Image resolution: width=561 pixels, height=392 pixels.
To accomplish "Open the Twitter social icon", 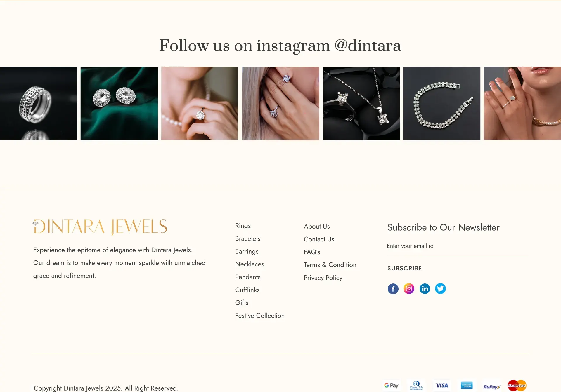I will click(440, 289).
